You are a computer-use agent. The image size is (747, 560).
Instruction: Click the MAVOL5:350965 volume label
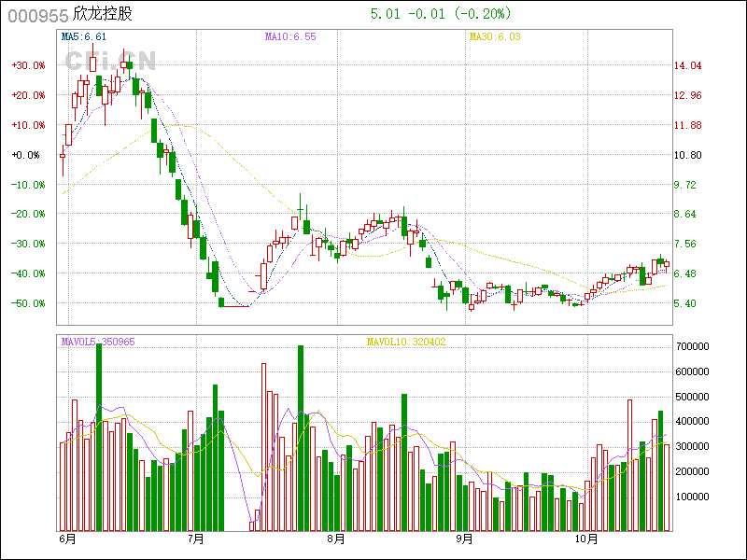(98, 342)
